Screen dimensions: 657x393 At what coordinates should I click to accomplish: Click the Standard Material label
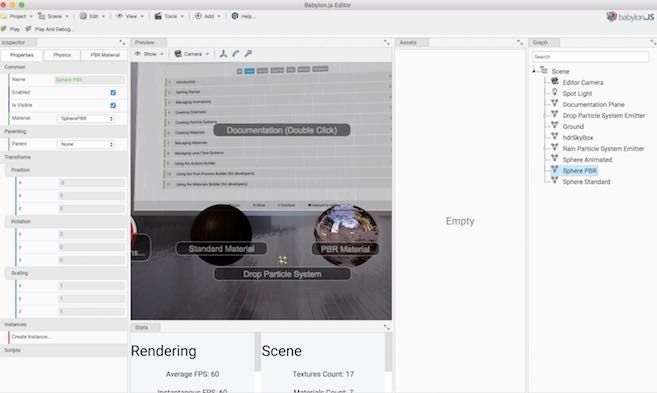pyautogui.click(x=221, y=249)
